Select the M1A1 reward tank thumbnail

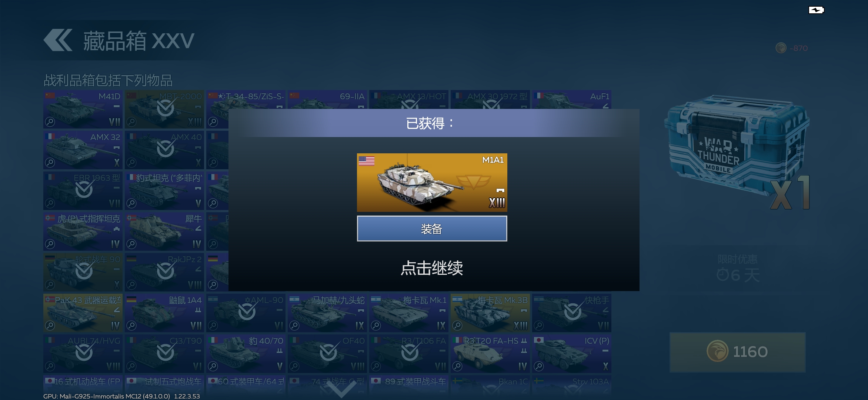432,183
